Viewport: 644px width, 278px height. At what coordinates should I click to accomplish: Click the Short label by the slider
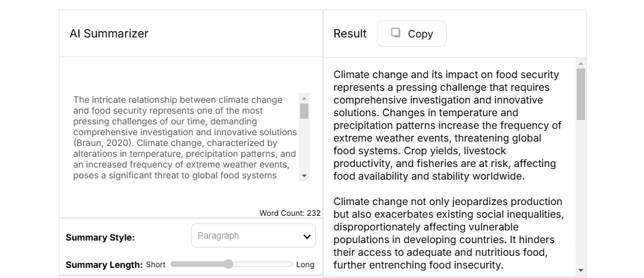pyautogui.click(x=156, y=265)
